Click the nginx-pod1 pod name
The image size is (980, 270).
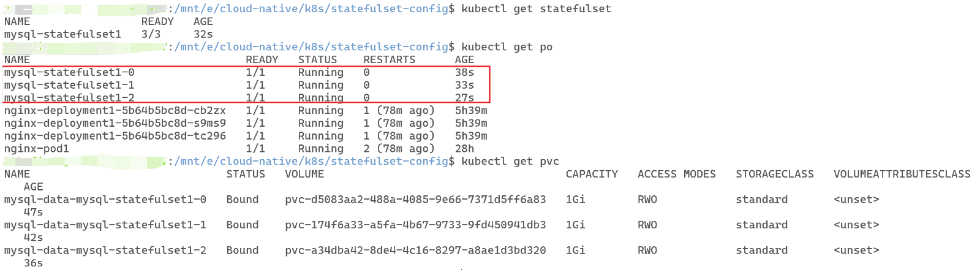[37, 149]
